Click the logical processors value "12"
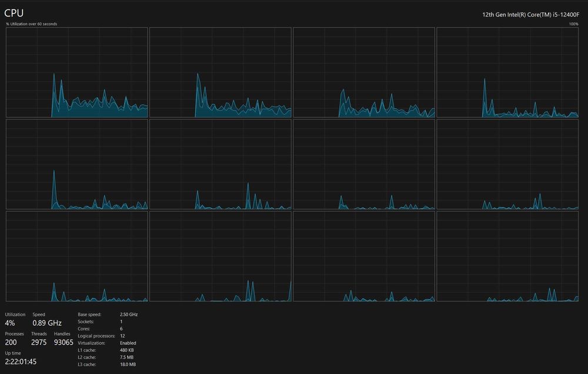The height and width of the screenshot is (374, 588). pyautogui.click(x=122, y=336)
